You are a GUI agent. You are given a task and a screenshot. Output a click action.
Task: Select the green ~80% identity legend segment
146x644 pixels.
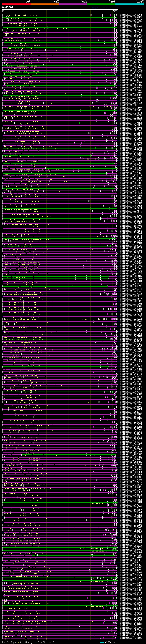pos(101,4)
